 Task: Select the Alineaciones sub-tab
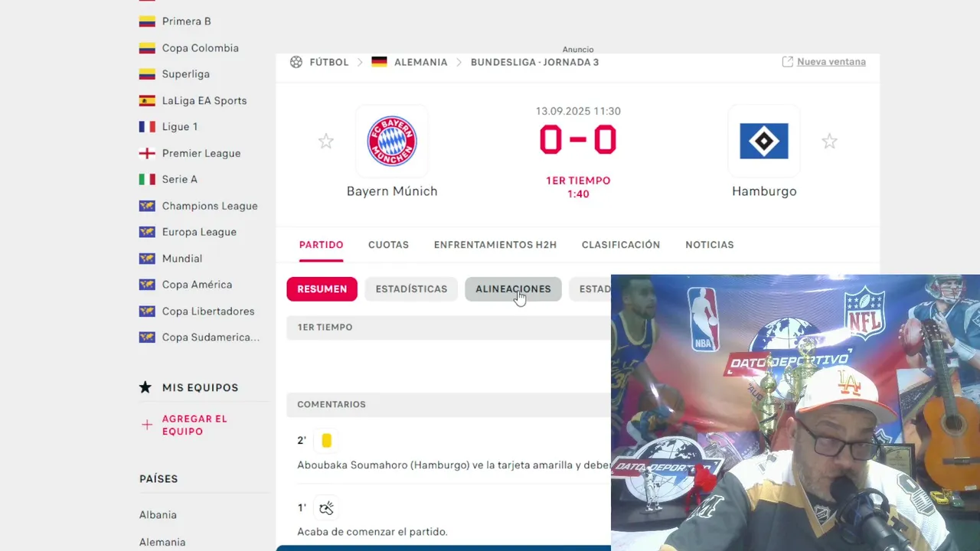pyautogui.click(x=513, y=289)
